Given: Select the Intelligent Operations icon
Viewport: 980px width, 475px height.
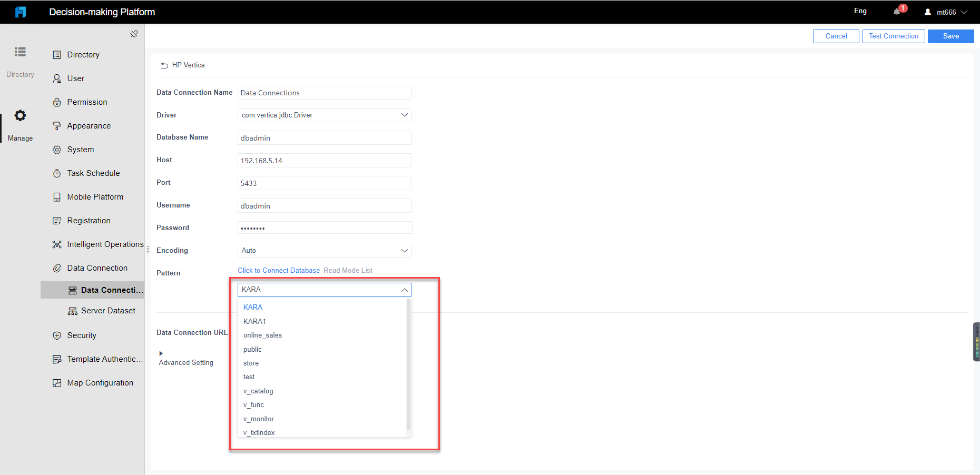Looking at the screenshot, I should 57,244.
